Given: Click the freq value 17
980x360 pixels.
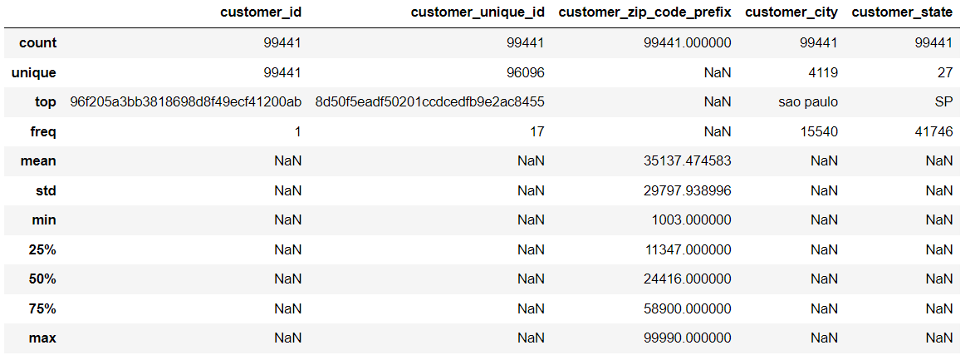Looking at the screenshot, I should (x=537, y=131).
